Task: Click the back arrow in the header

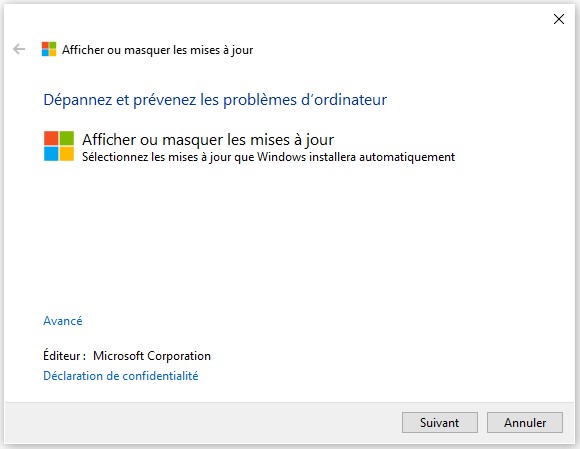Action: point(19,49)
